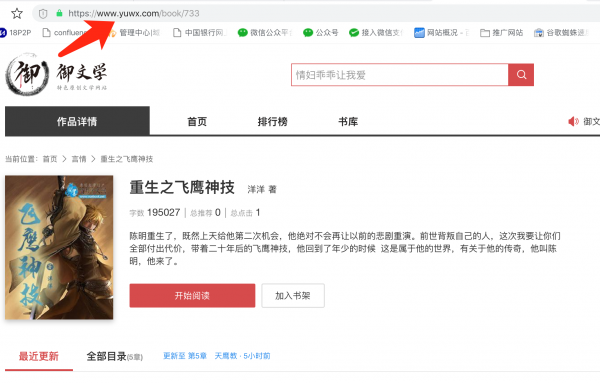Click the author name 洋洋 著
The width and height of the screenshot is (600, 383).
tap(262, 189)
